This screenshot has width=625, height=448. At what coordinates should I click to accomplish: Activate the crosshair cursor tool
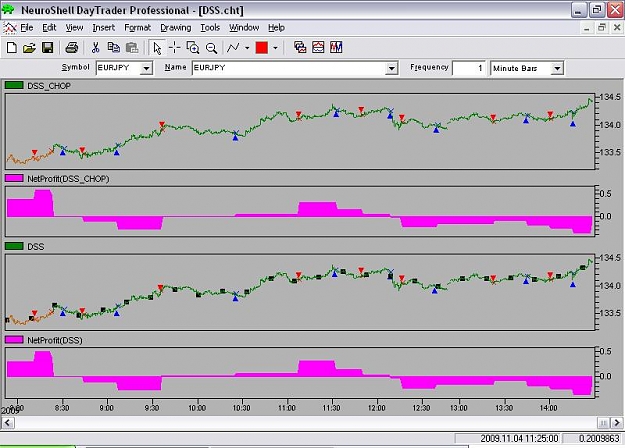point(174,48)
